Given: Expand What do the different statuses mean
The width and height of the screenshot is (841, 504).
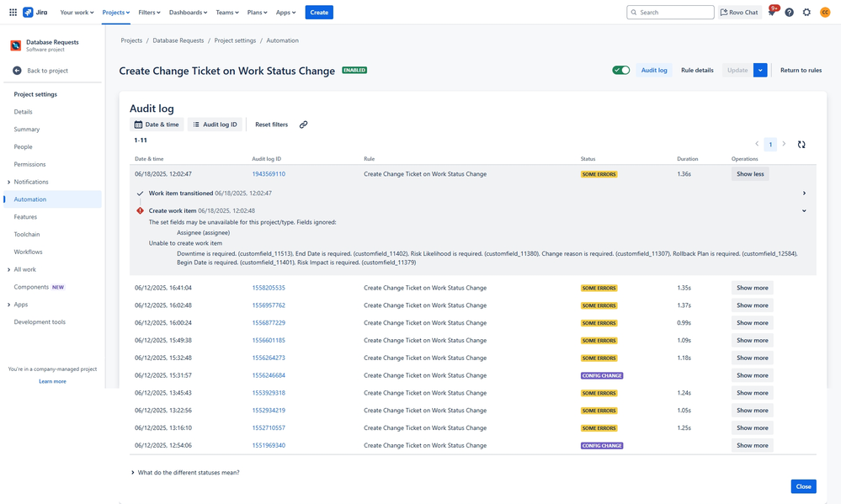Looking at the screenshot, I should [185, 472].
